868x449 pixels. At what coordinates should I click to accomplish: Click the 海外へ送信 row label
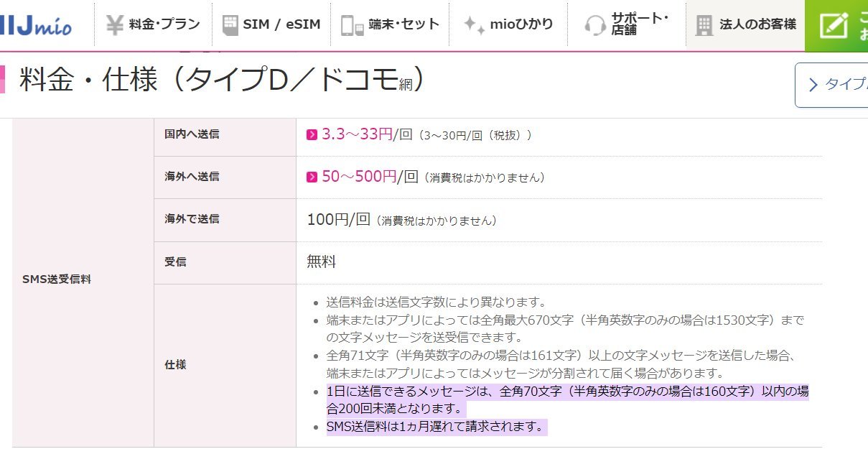pos(192,177)
